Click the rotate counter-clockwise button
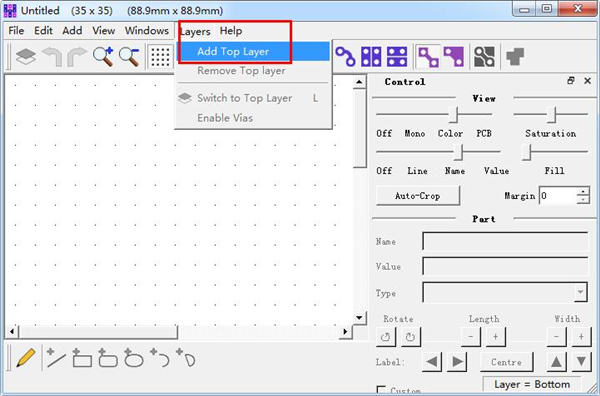Screen dimensions: 600x396 [x=386, y=337]
